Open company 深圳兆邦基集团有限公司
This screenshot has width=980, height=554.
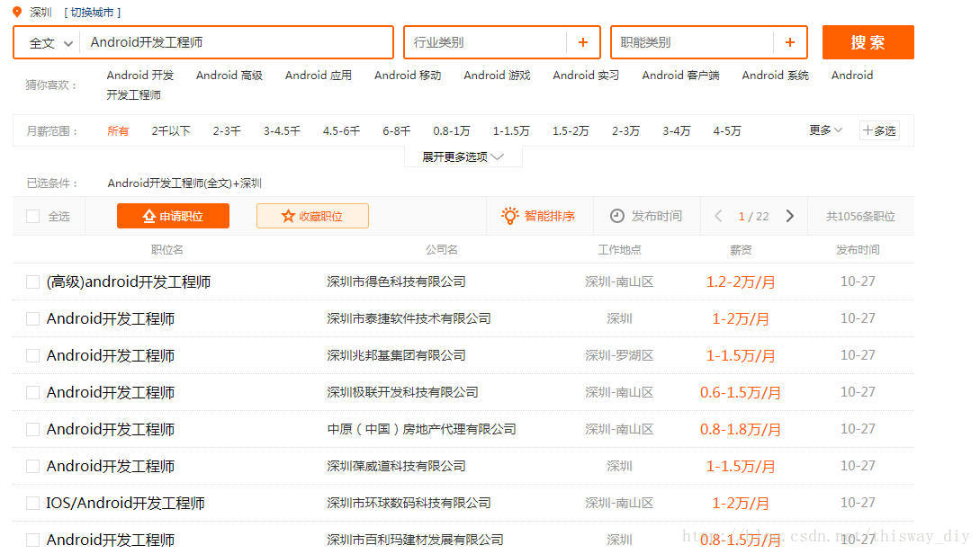(396, 355)
